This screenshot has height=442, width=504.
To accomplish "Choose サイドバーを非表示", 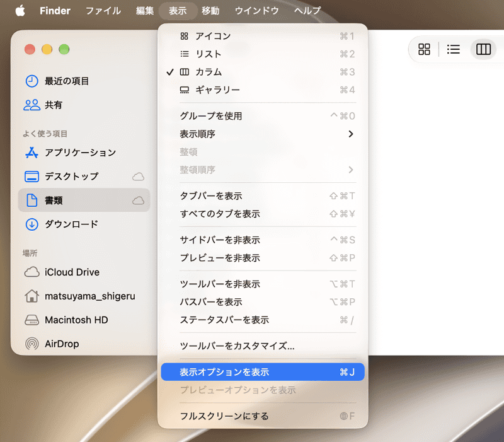I will [x=263, y=240].
